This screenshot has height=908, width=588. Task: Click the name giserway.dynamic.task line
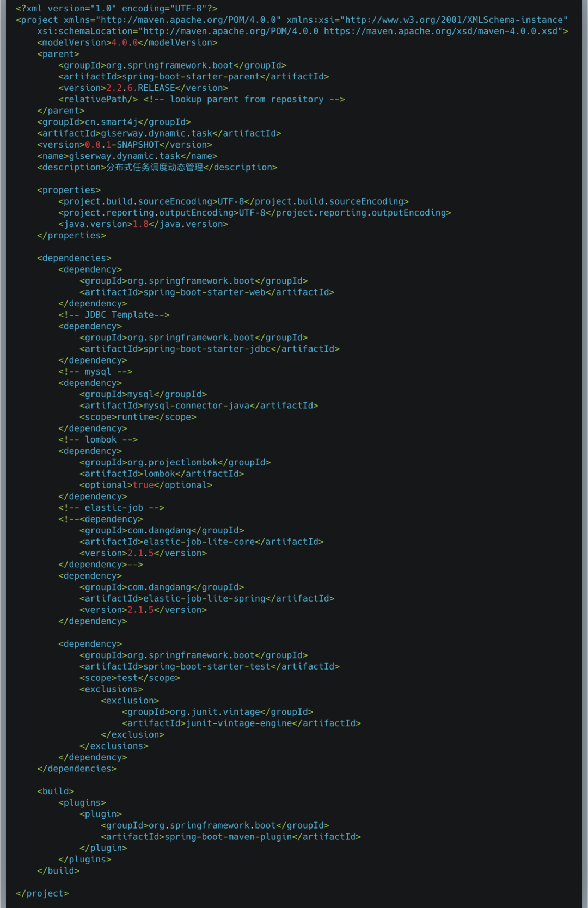pos(127,156)
